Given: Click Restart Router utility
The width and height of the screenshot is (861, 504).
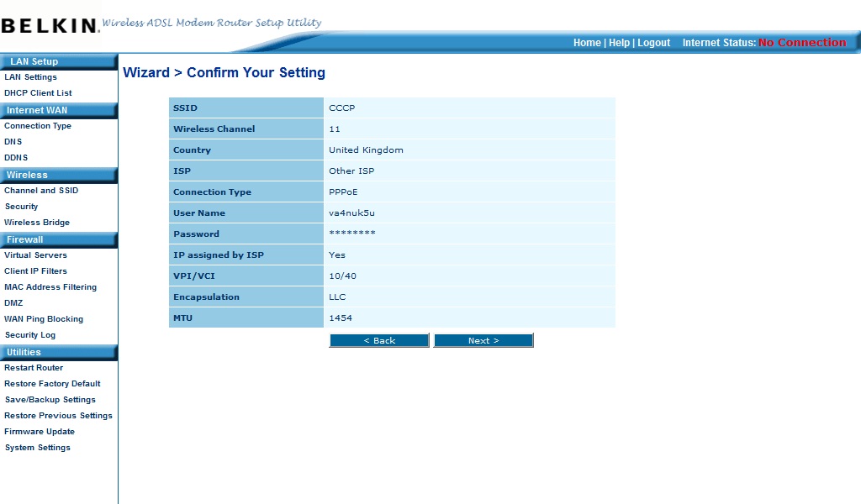Looking at the screenshot, I should 34,368.
